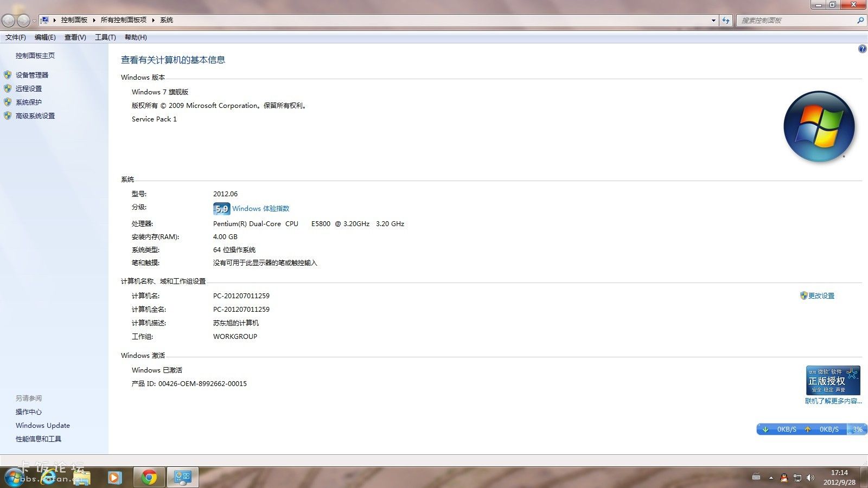Click the 更改设置 link
Viewport: 868px width, 488px height.
(x=821, y=296)
